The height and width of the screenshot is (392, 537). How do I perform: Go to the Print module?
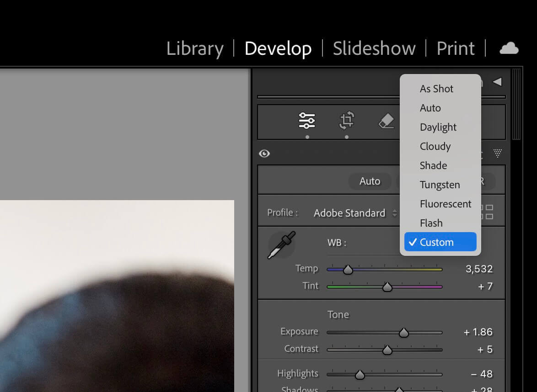click(x=456, y=48)
